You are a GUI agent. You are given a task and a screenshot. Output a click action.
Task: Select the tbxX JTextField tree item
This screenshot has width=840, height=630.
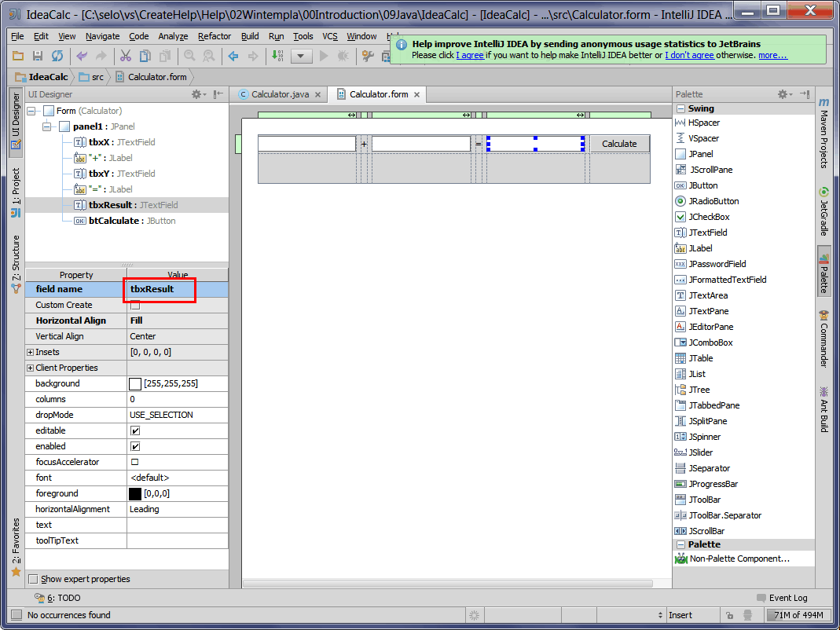pos(115,142)
